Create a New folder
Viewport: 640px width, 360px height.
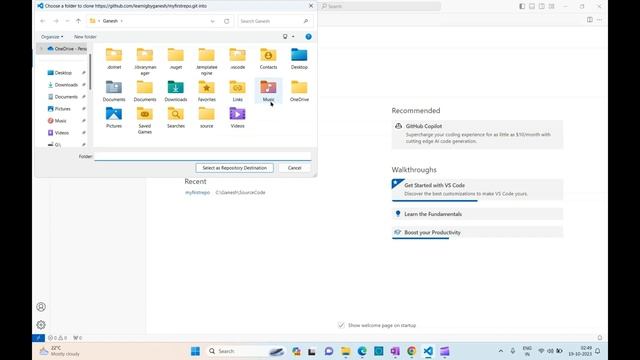coord(85,37)
